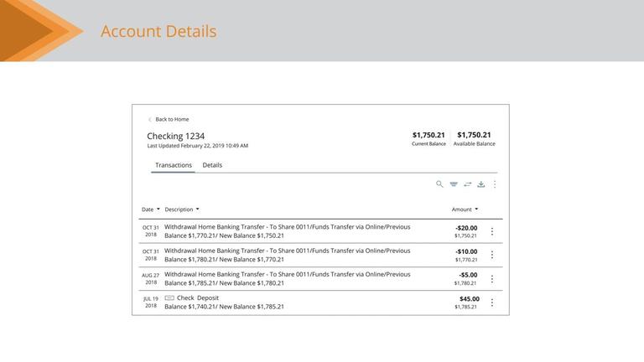644x362 pixels.
Task: Select the -$20.00 amount
Action: pyautogui.click(x=466, y=228)
